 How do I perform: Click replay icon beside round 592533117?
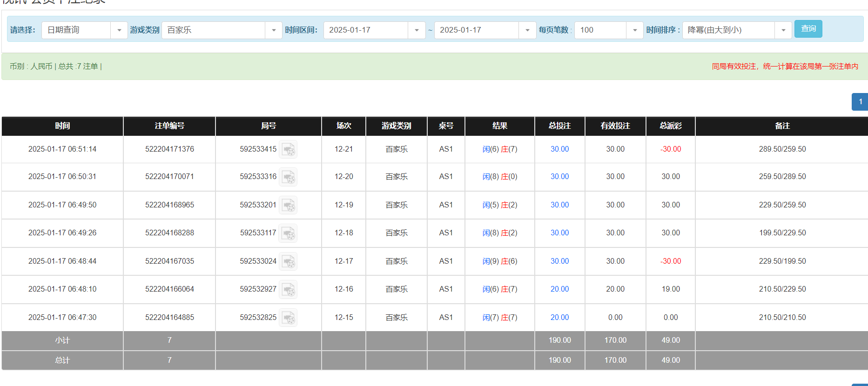coord(288,233)
